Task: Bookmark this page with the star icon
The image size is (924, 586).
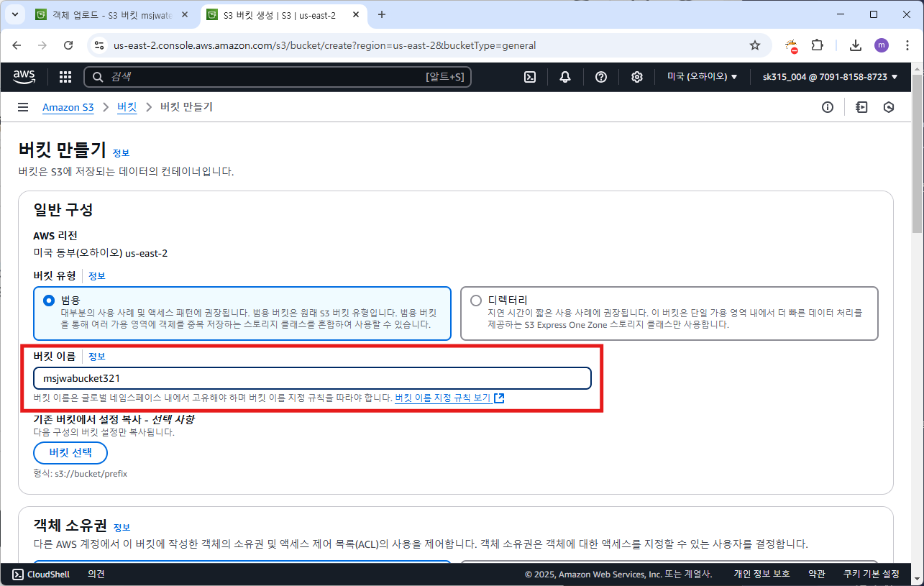Action: click(755, 45)
